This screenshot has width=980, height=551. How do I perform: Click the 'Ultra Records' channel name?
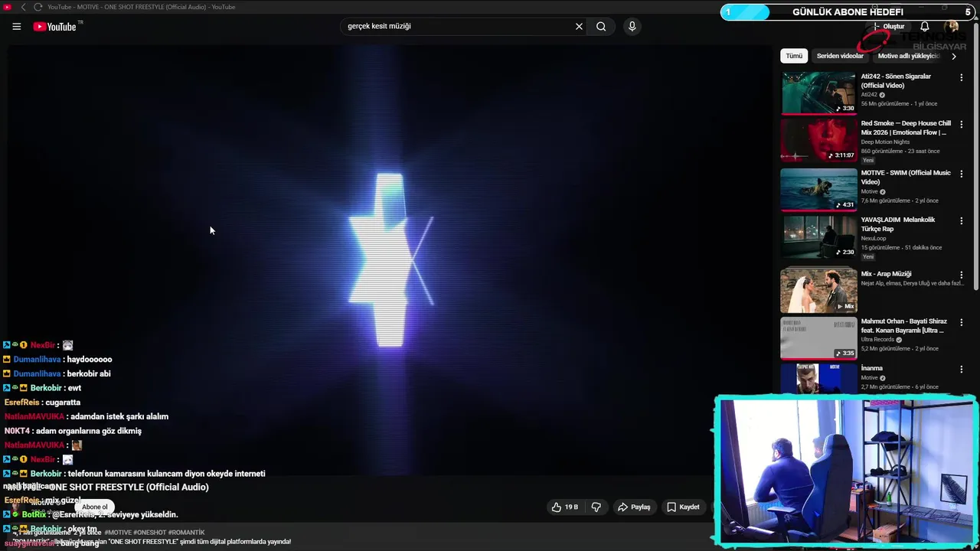coord(877,339)
